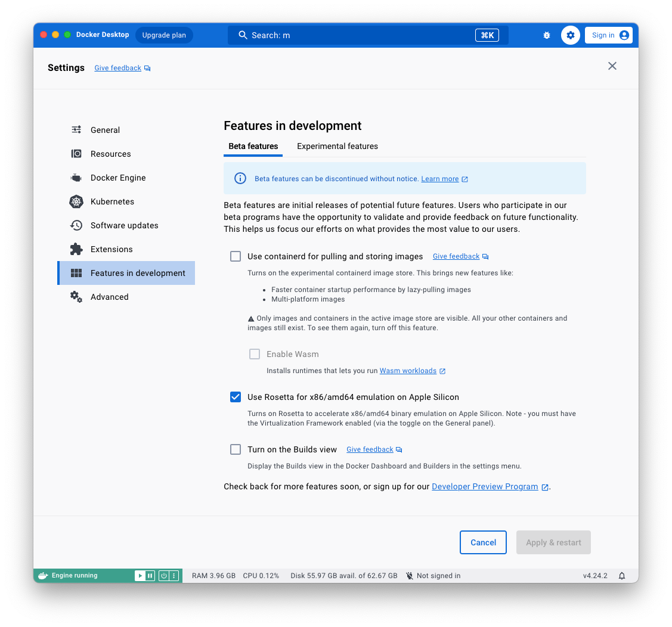Pause the engine with the pause icon

pyautogui.click(x=150, y=576)
